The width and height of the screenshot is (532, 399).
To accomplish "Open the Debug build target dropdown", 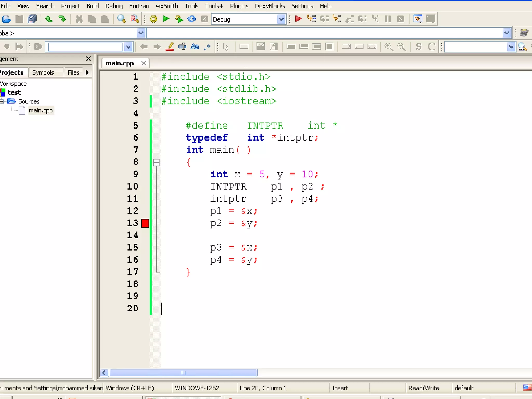I will 281,19.
